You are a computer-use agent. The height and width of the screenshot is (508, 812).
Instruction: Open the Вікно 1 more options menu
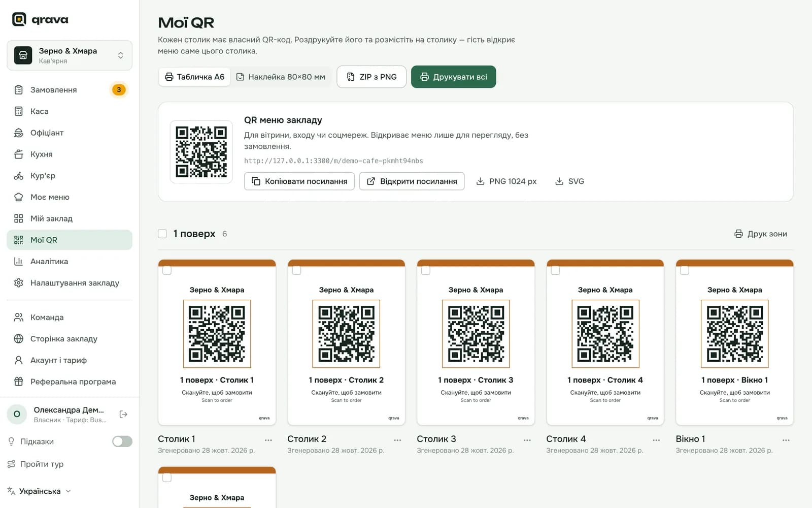click(786, 440)
